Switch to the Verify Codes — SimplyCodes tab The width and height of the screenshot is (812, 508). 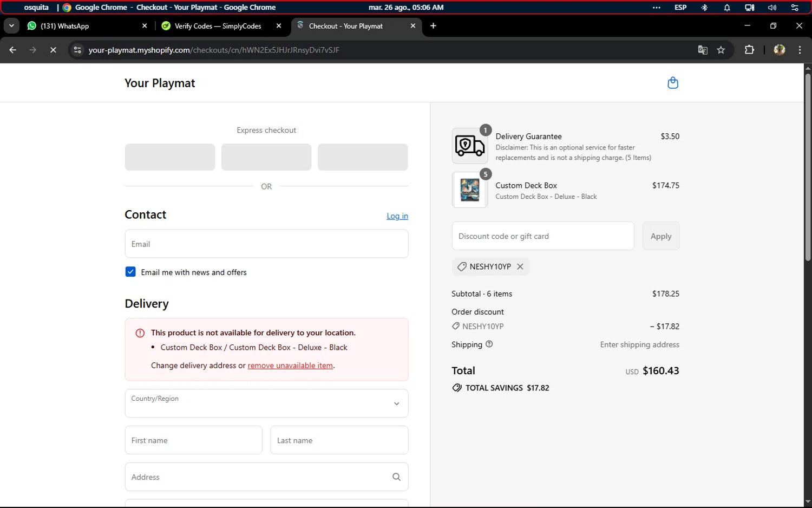(222, 25)
